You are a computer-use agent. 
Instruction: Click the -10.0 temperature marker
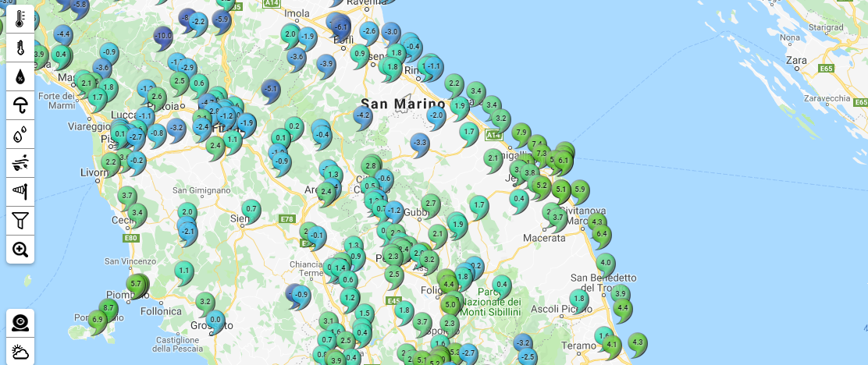tap(163, 36)
